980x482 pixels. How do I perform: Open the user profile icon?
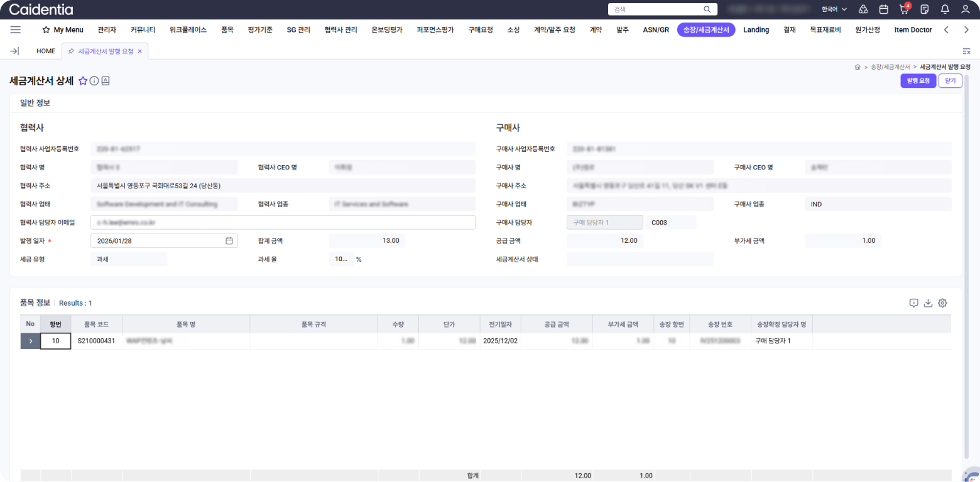point(966,9)
